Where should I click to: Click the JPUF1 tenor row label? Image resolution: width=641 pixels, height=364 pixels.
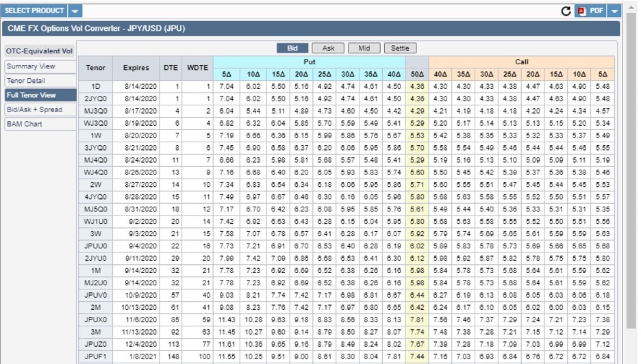point(96,357)
